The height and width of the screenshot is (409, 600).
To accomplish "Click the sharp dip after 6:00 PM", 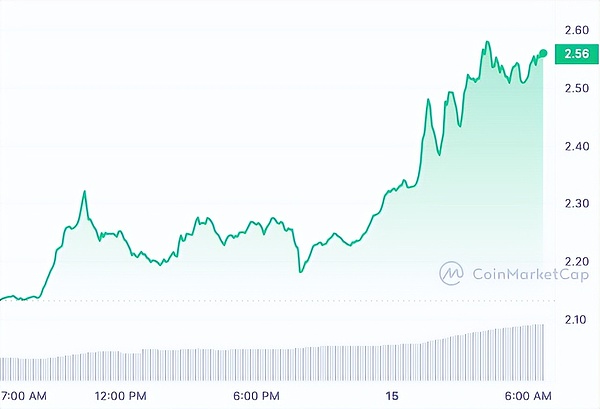I will coord(300,270).
